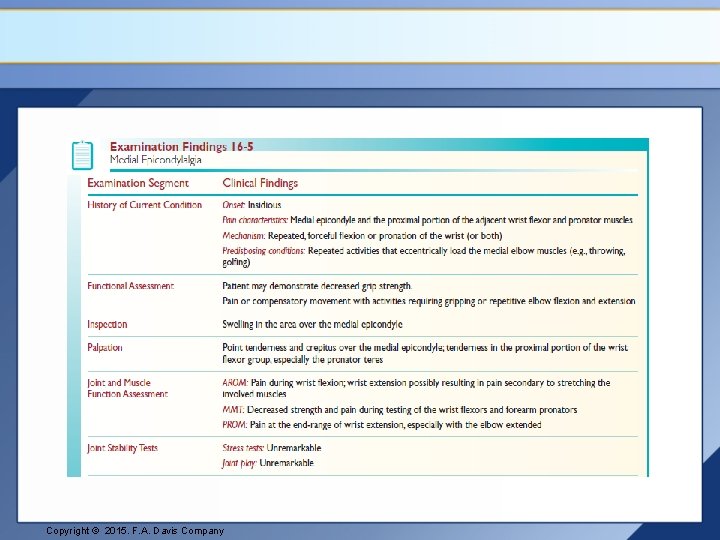Select 'History of Current Condition' row label

pyautogui.click(x=145, y=205)
